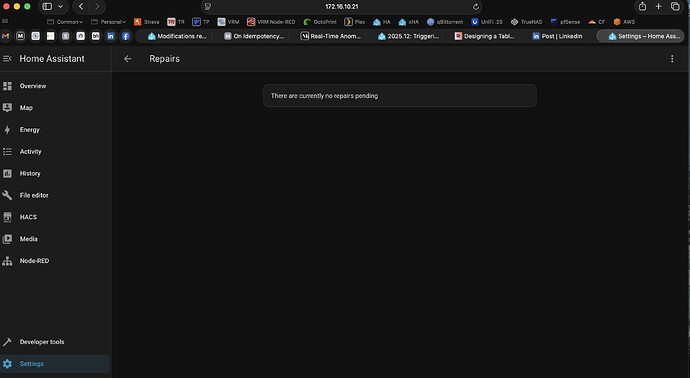Click the Safari Share button
The image size is (690, 378).
pos(642,6)
